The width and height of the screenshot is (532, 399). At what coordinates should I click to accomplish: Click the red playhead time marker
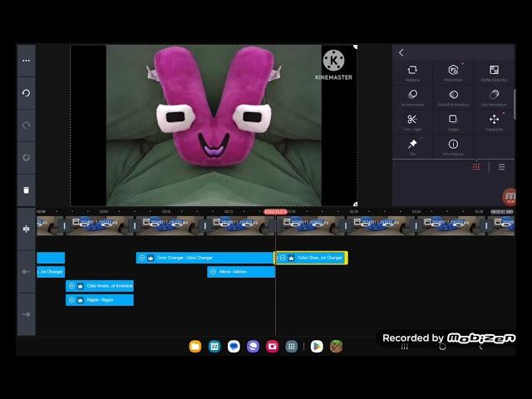(x=275, y=212)
